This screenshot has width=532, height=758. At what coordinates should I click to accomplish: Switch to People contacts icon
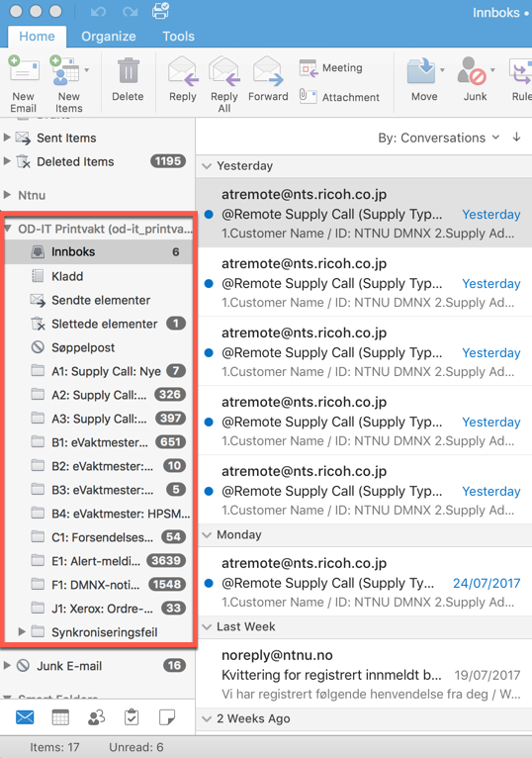(x=96, y=716)
